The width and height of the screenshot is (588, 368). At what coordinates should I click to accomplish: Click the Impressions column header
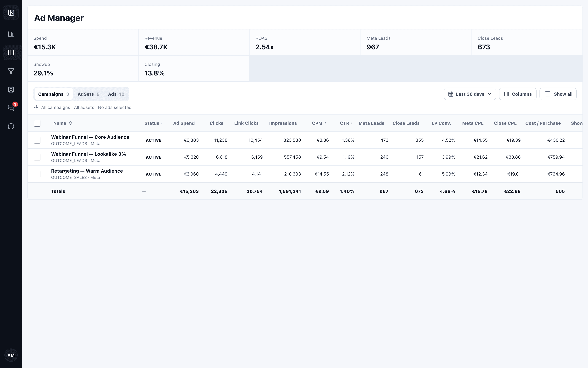click(x=283, y=123)
